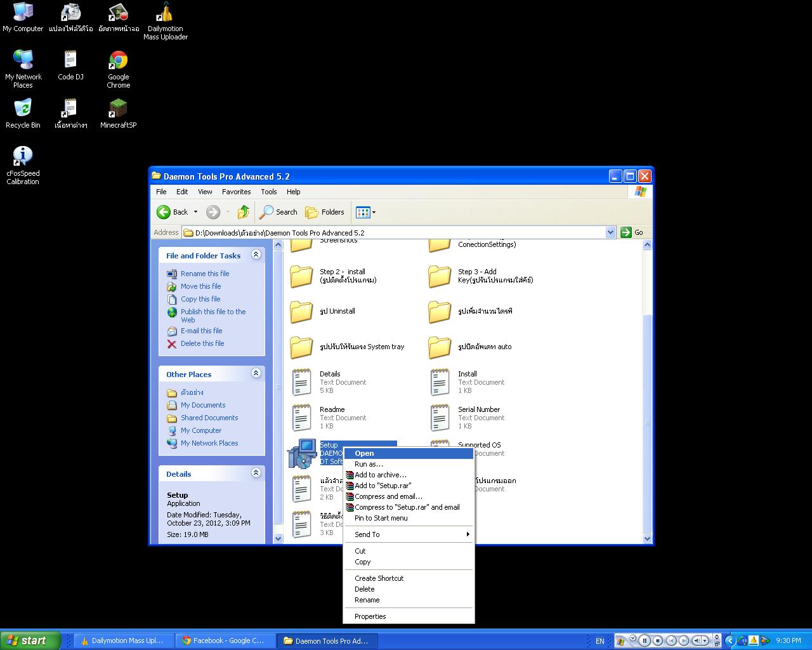Mute the Media Player taskbar volume
The image size is (812, 650).
click(698, 640)
